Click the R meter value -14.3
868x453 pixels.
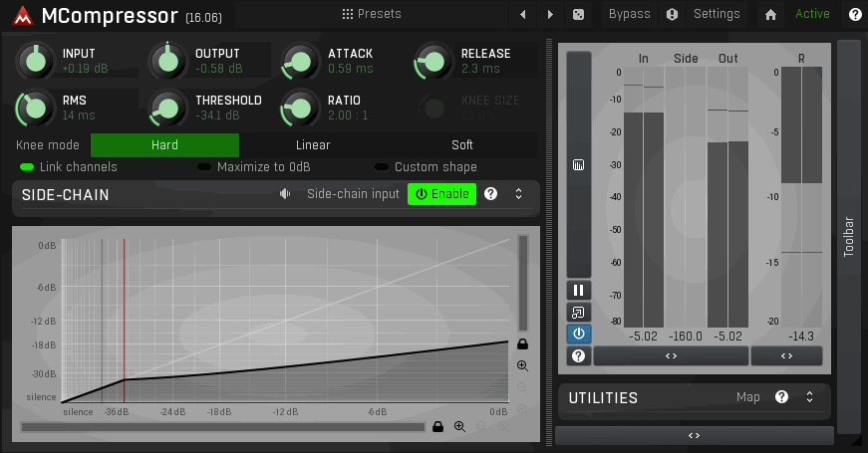point(801,337)
